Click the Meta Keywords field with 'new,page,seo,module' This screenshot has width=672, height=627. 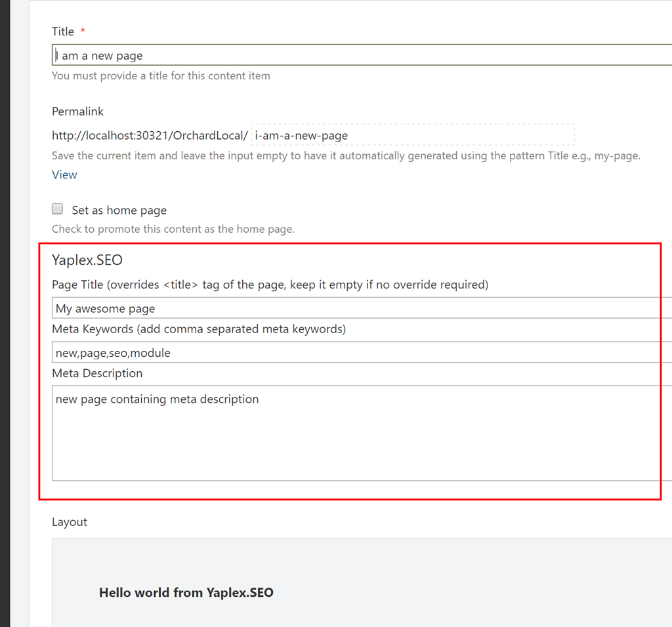click(361, 353)
